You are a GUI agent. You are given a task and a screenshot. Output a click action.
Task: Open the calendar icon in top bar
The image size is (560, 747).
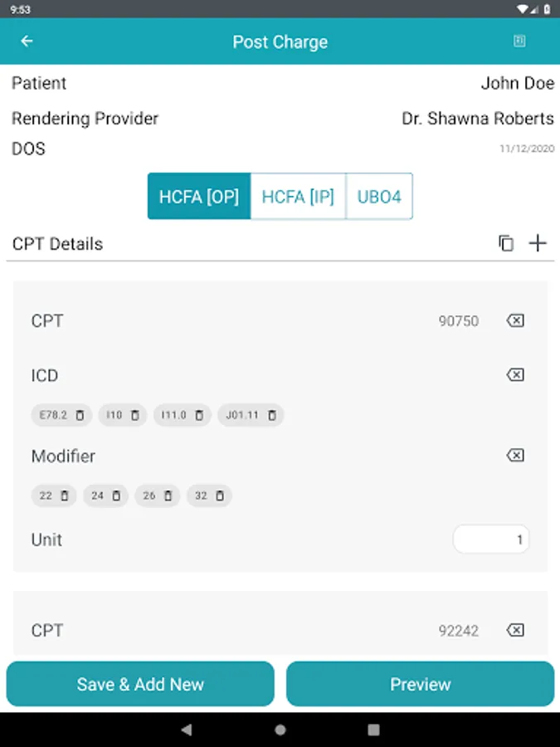[519, 41]
